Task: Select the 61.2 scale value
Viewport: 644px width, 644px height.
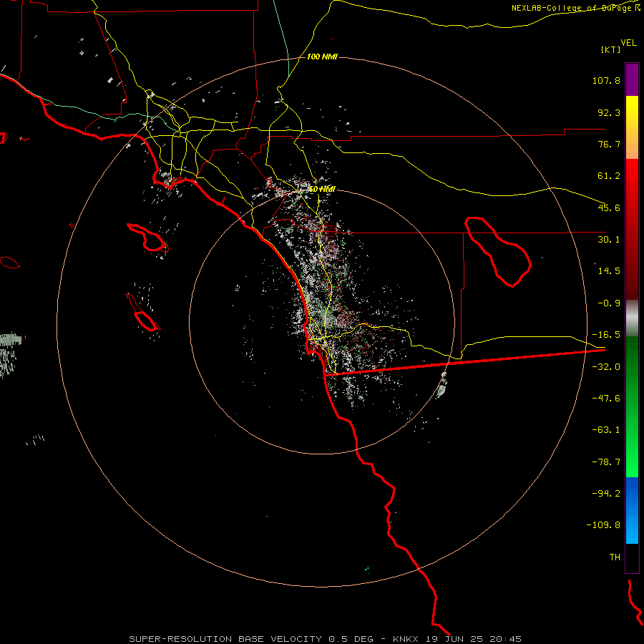Action: click(609, 176)
